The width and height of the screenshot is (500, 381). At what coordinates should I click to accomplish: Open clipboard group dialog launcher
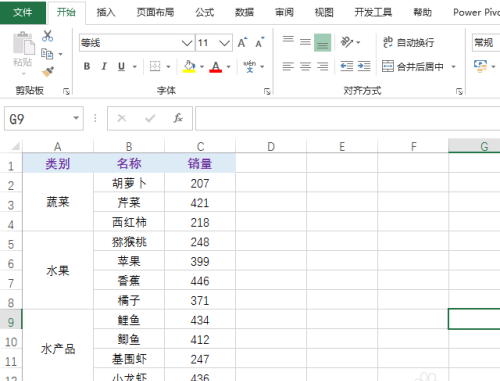tap(66, 91)
